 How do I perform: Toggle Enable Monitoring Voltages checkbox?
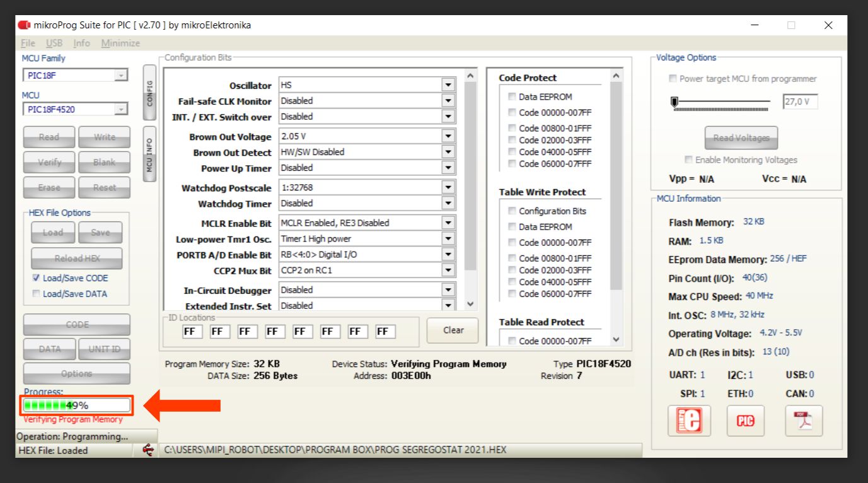tap(689, 160)
